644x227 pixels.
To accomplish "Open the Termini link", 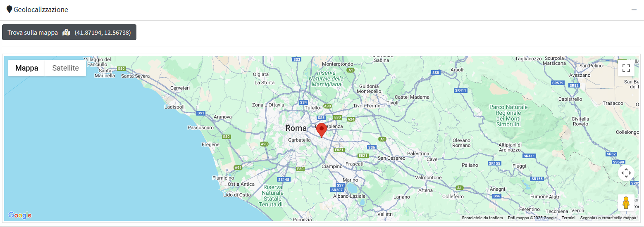I will (x=568, y=218).
